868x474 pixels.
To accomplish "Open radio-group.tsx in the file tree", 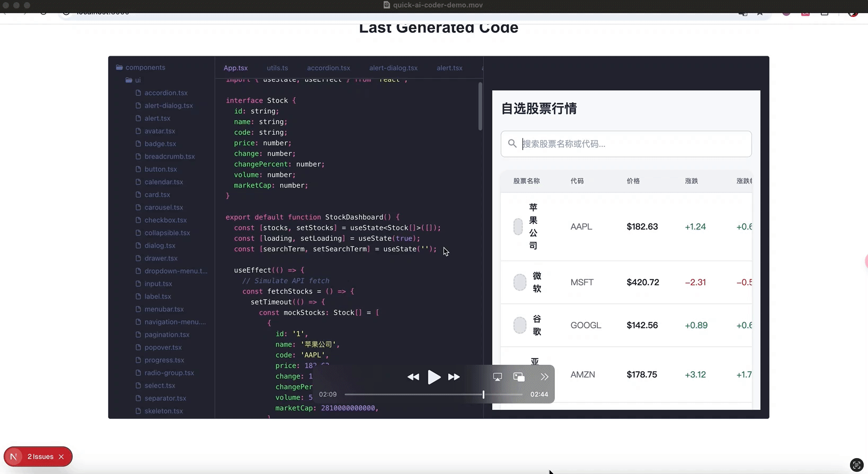I will (x=164, y=373).
